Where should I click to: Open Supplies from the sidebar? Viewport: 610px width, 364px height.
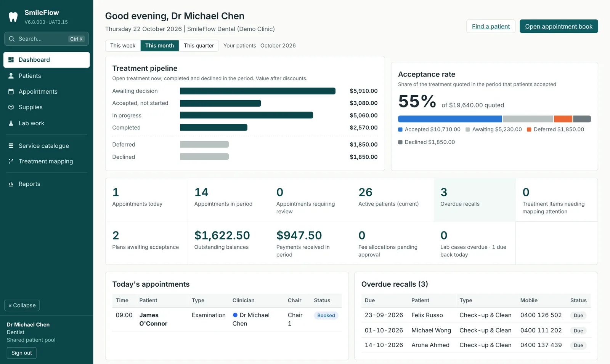[47, 107]
